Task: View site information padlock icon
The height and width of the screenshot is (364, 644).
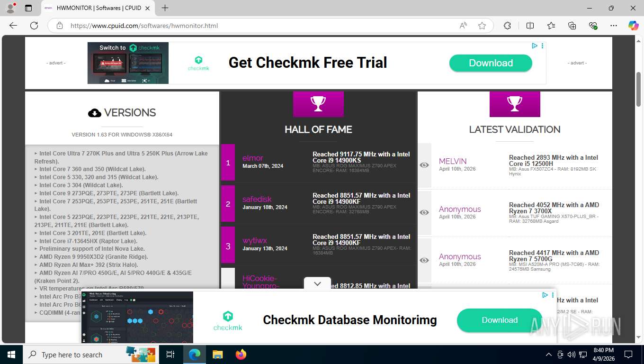Action: point(60,26)
